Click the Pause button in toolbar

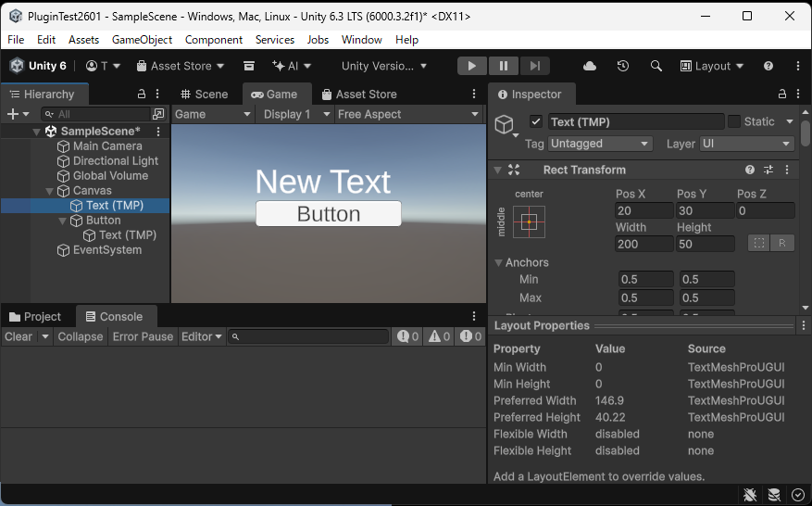point(503,66)
